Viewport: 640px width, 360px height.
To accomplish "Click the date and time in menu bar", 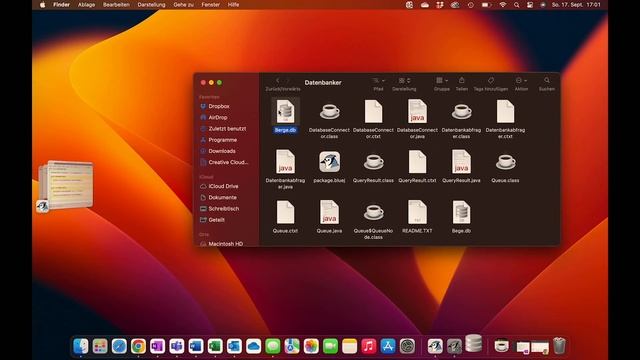I will 576,5.
